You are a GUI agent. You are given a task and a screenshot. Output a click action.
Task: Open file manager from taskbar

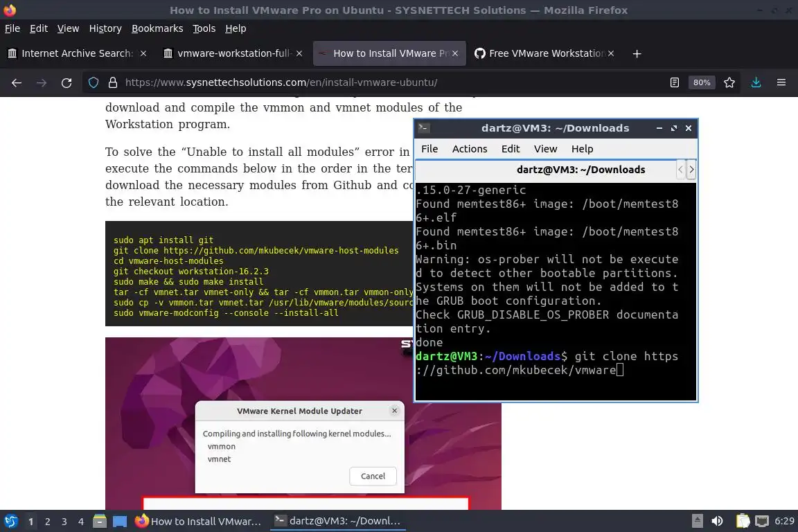(100, 522)
